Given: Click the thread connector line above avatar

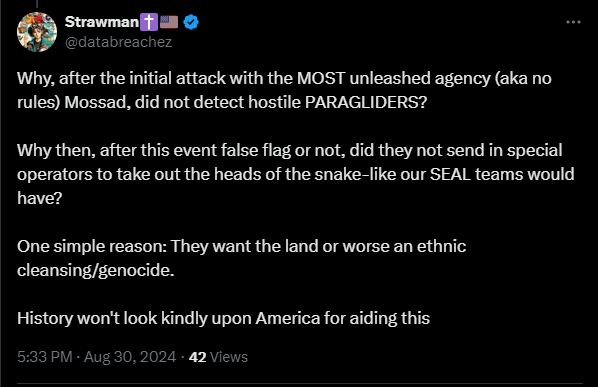Looking at the screenshot, I should [37, 4].
